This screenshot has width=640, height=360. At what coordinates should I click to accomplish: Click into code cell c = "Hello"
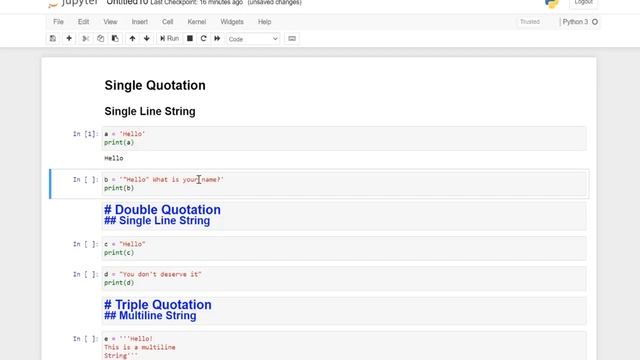point(344,248)
